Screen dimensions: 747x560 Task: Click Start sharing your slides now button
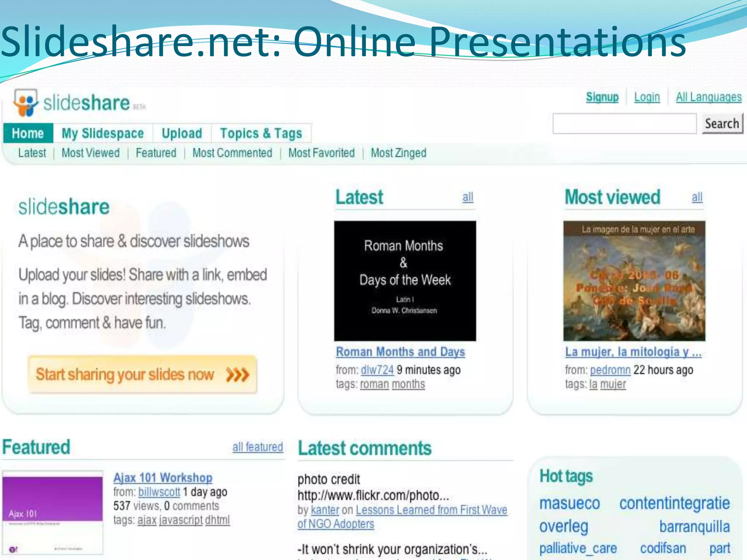pyautogui.click(x=143, y=374)
